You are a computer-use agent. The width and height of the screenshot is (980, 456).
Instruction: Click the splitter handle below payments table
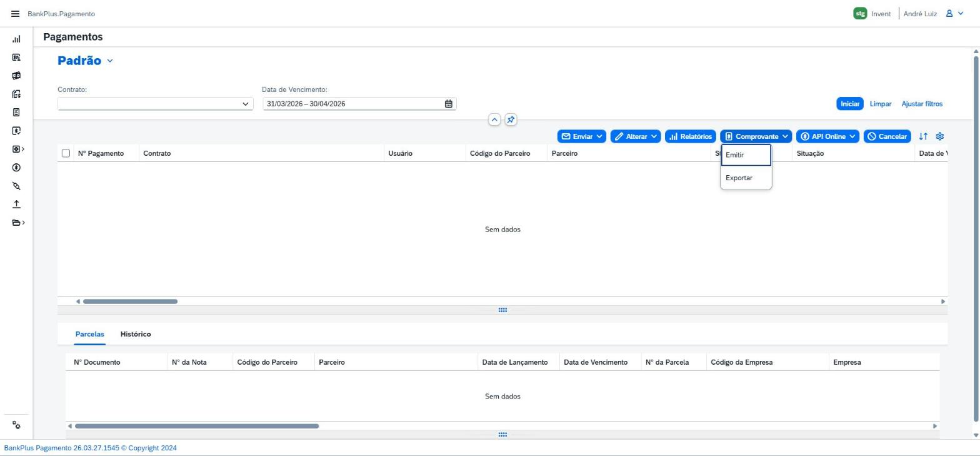click(x=502, y=310)
